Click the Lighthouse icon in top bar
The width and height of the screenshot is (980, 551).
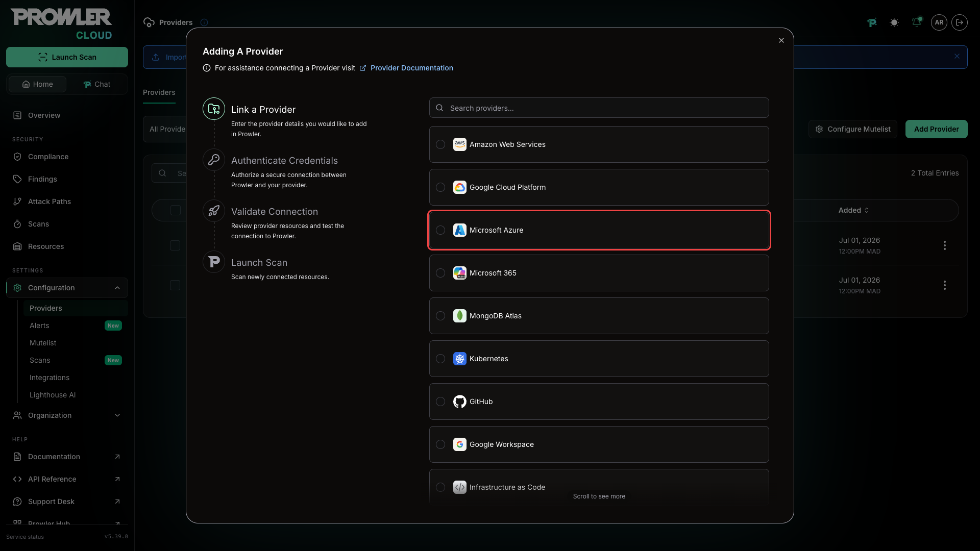coord(872,22)
